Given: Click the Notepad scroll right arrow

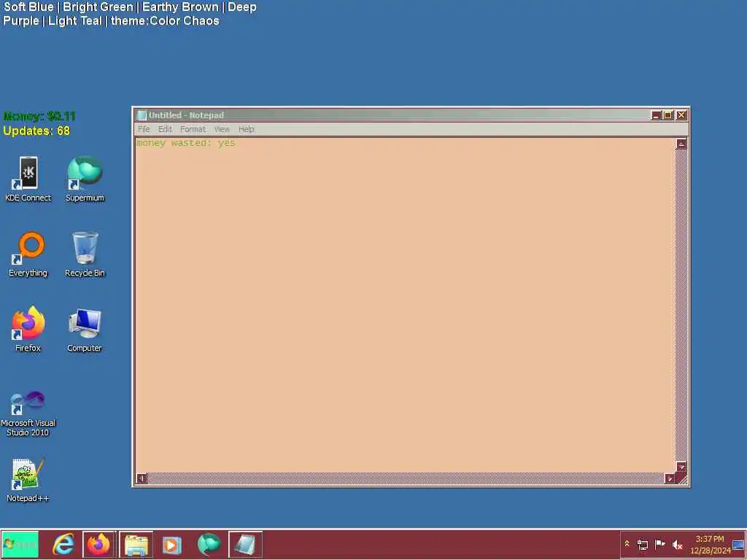Looking at the screenshot, I should tap(670, 478).
